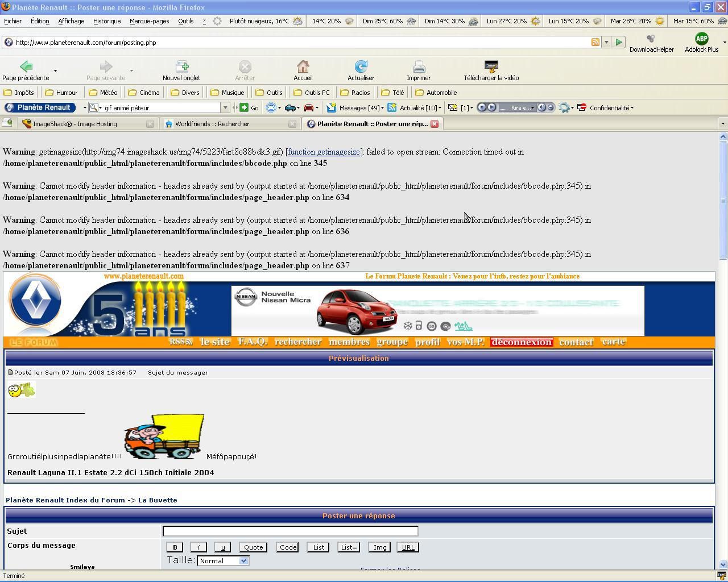This screenshot has width=728, height=582.
Task: Click Nissan Micra banner advertisement
Action: 437,311
